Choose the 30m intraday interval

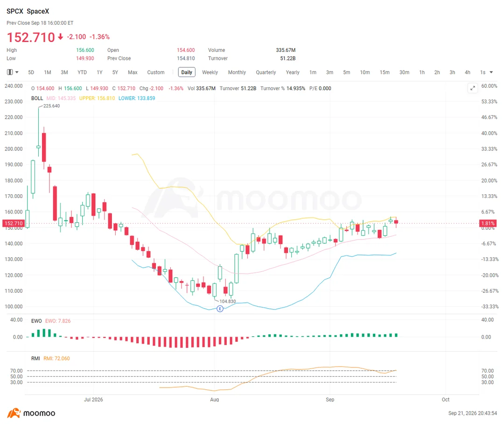pyautogui.click(x=404, y=72)
